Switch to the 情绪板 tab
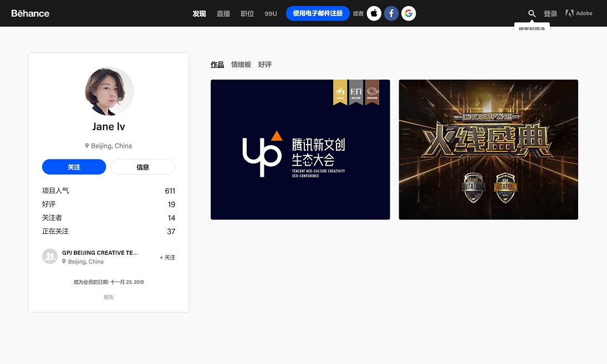The height and width of the screenshot is (364, 607). [x=241, y=65]
